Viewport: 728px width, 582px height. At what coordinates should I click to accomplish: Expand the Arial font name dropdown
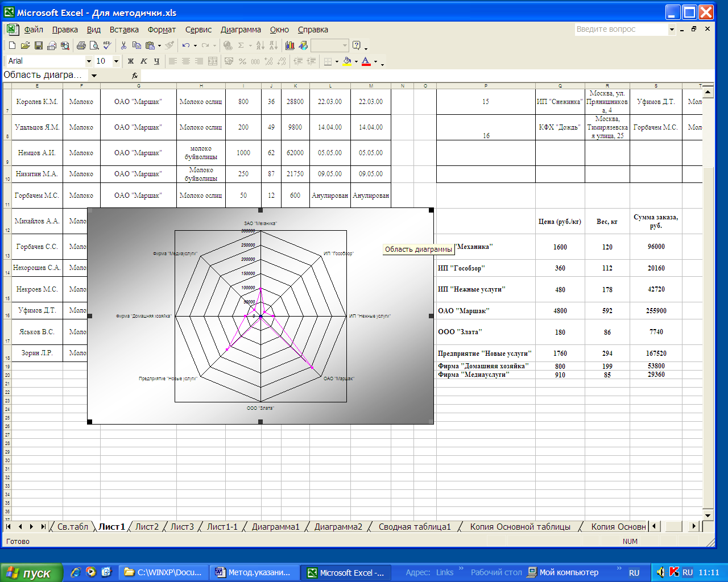coord(89,61)
